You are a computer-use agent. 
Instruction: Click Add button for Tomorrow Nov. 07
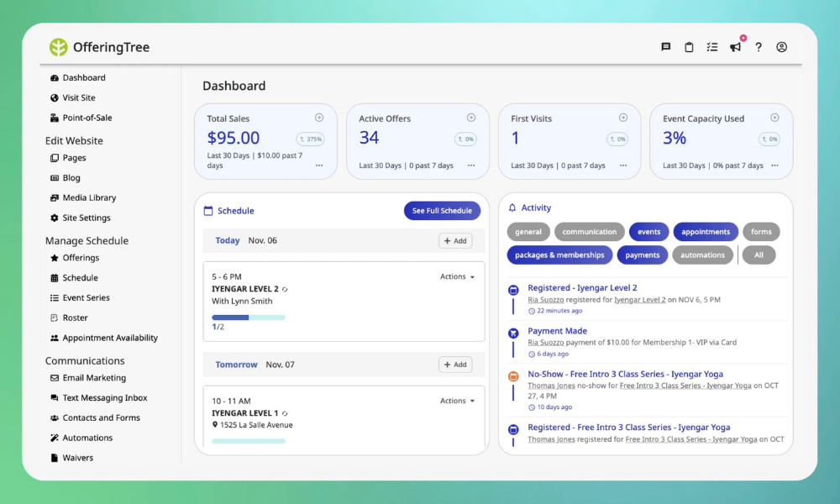coord(455,365)
